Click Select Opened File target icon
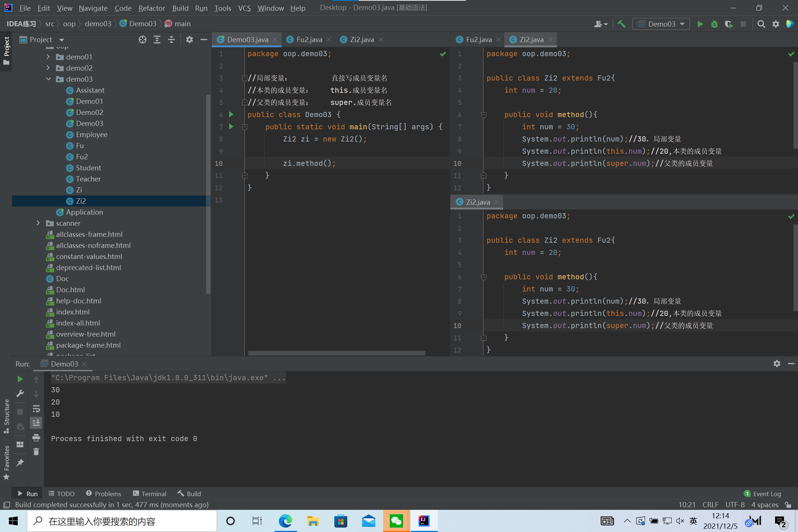The width and height of the screenshot is (798, 532). pyautogui.click(x=143, y=40)
